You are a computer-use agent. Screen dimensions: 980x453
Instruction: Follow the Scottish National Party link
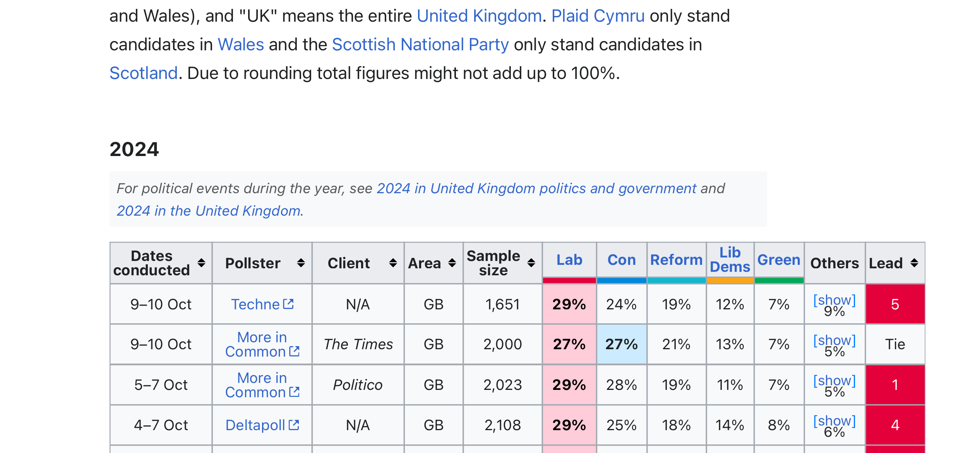(420, 45)
